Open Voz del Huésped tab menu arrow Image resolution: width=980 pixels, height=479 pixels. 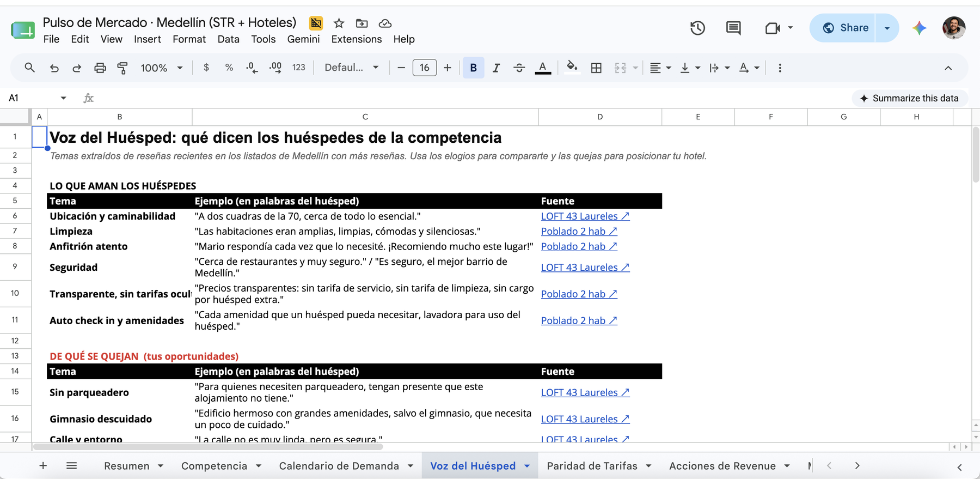527,466
